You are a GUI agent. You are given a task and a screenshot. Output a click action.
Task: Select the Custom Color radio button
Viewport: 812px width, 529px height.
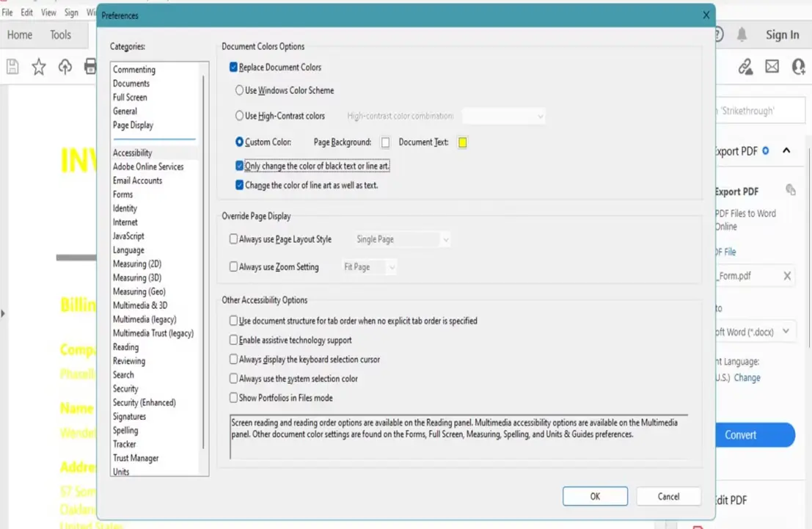[x=239, y=142]
